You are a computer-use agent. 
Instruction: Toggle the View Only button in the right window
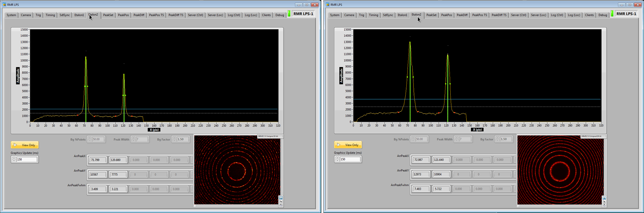pyautogui.click(x=348, y=145)
